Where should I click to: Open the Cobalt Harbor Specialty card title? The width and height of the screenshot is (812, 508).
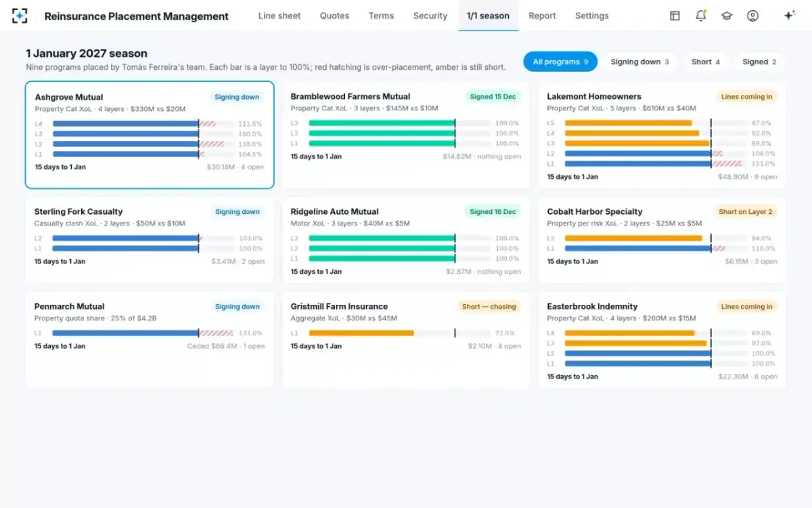tap(595, 211)
